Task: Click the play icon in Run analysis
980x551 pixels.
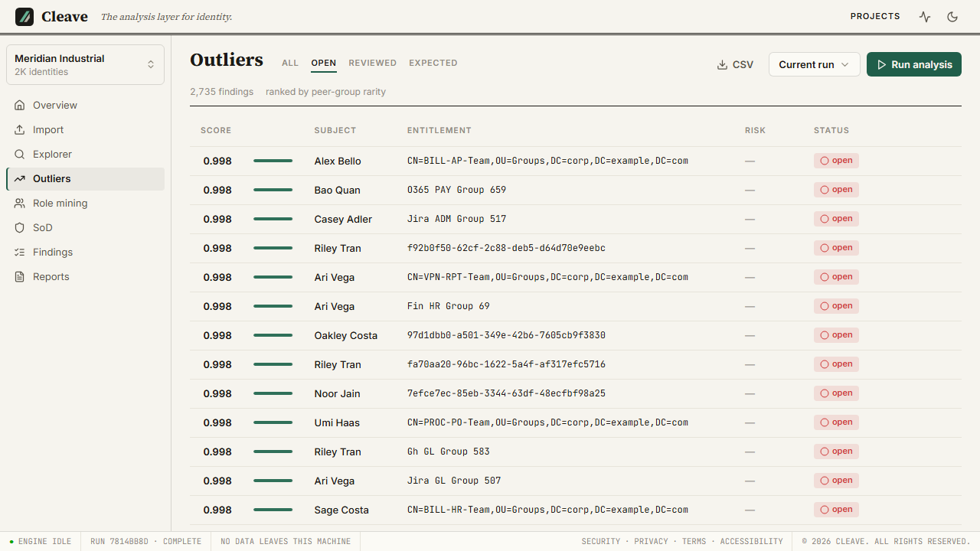Action: click(x=881, y=65)
